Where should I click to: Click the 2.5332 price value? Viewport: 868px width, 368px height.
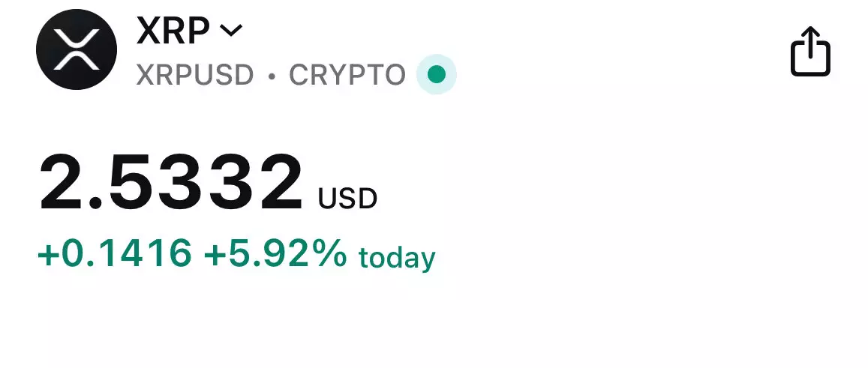[x=171, y=182]
